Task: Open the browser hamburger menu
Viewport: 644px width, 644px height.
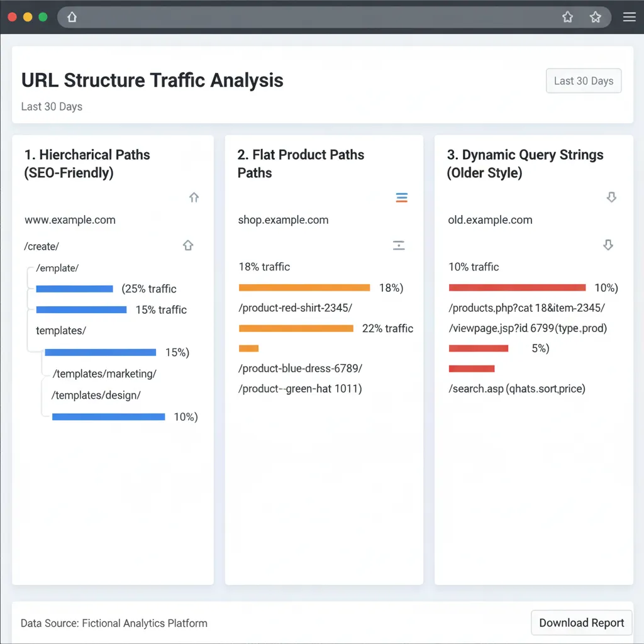Action: 629,17
